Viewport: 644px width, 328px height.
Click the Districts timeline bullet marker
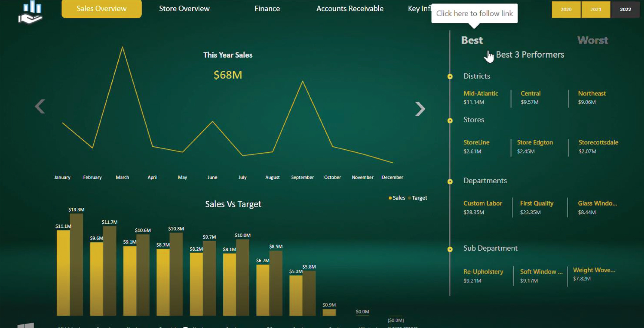[x=450, y=77]
